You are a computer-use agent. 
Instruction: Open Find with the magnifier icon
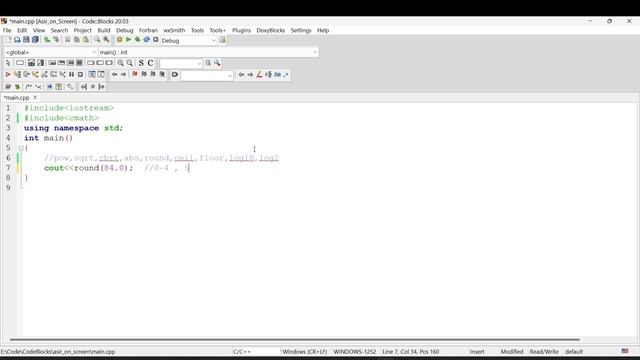point(97,40)
